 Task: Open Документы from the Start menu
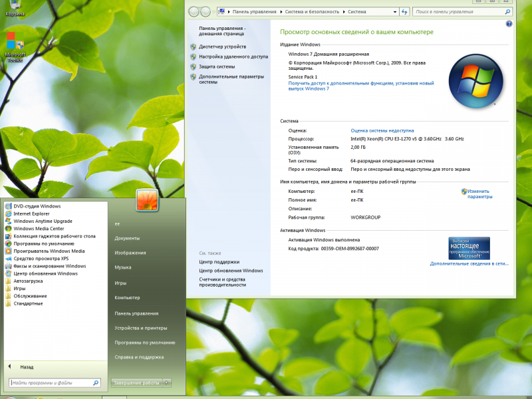(x=127, y=238)
